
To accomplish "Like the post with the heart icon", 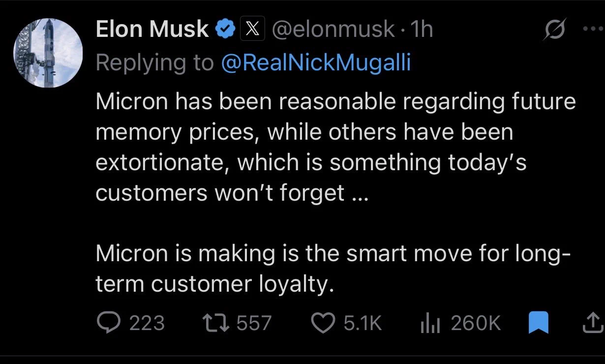I will tap(324, 323).
